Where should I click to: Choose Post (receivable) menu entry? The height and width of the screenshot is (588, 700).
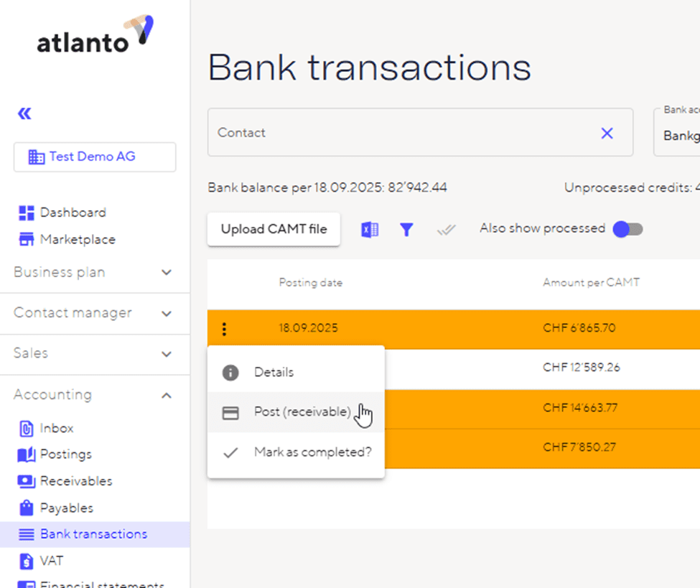click(x=302, y=412)
